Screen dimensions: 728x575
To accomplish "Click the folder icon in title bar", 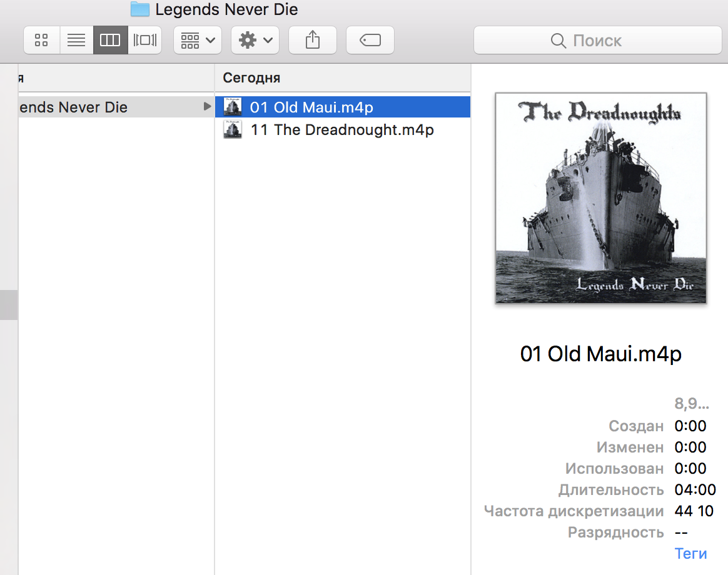I will [139, 9].
